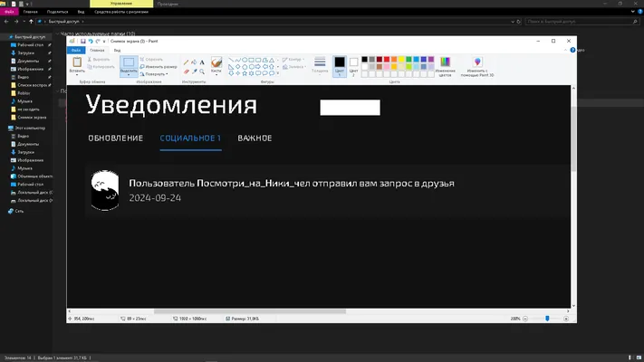Select the Eraser tool in Paint
Screen dimensions: 644x362
186,71
